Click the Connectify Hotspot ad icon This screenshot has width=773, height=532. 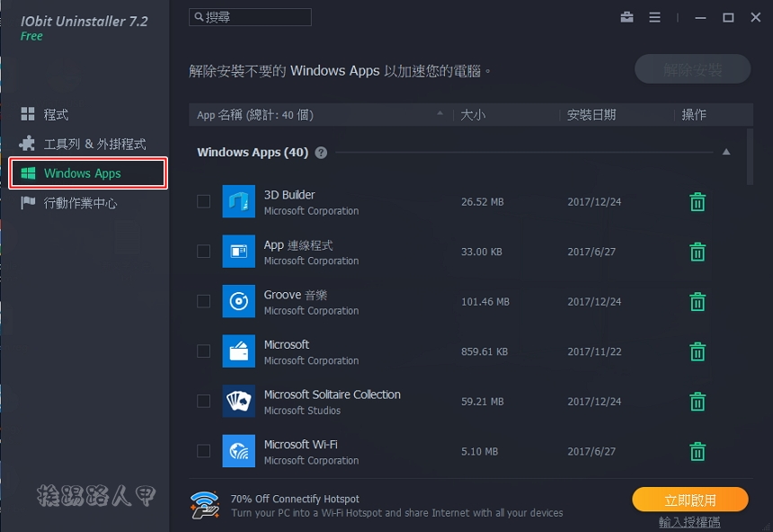(x=205, y=505)
